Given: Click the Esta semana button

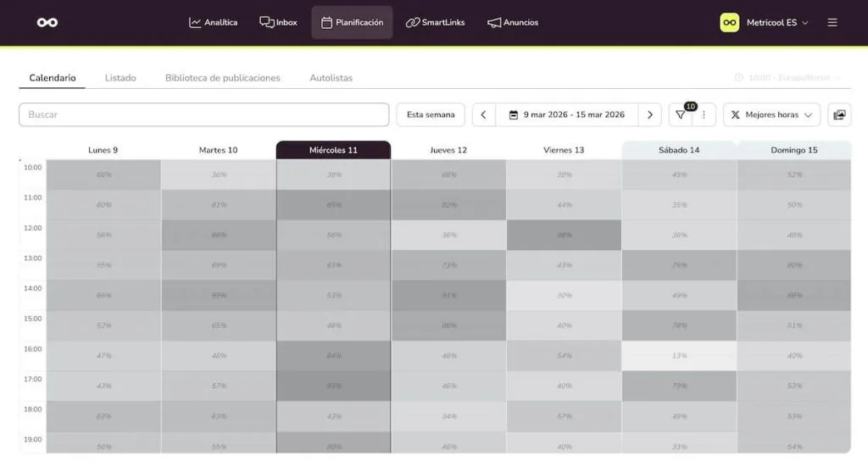Looking at the screenshot, I should (431, 115).
